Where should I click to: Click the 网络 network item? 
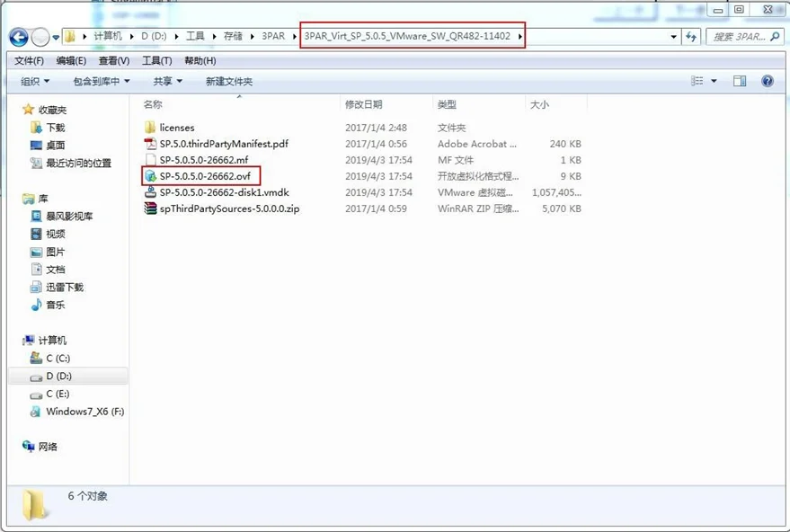tap(48, 447)
